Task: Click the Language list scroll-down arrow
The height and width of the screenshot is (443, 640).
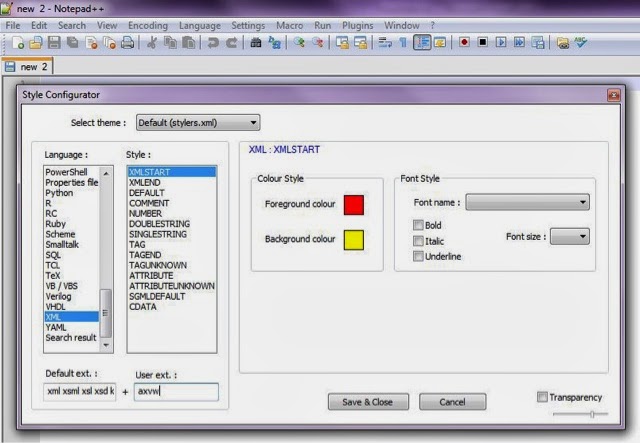Action: tap(106, 345)
